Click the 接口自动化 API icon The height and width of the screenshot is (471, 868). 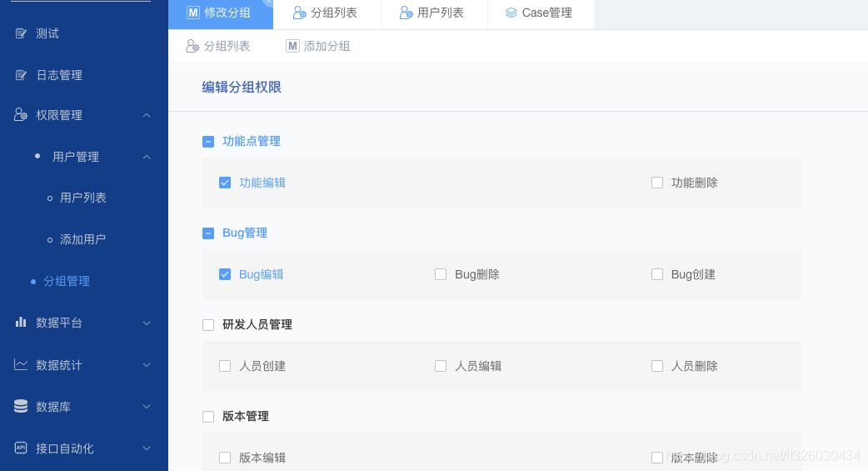pos(21,448)
